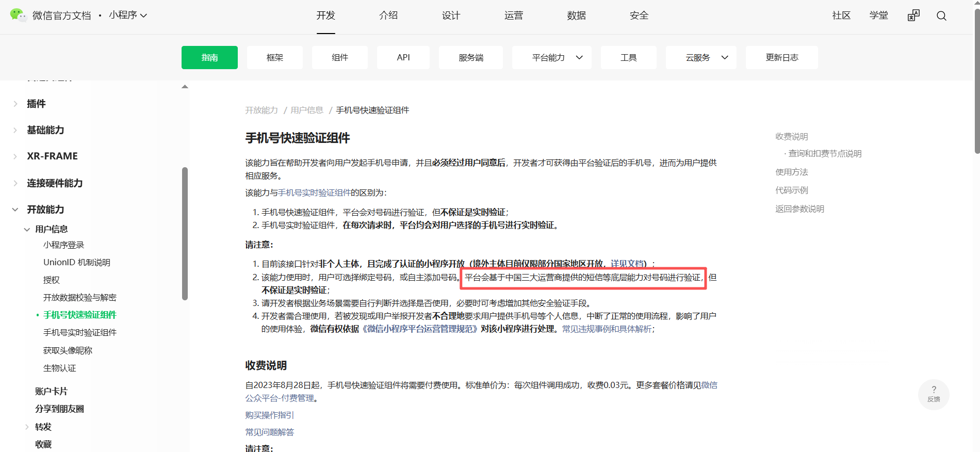Open 授权 in sidebar
This screenshot has height=452, width=980.
[52, 280]
